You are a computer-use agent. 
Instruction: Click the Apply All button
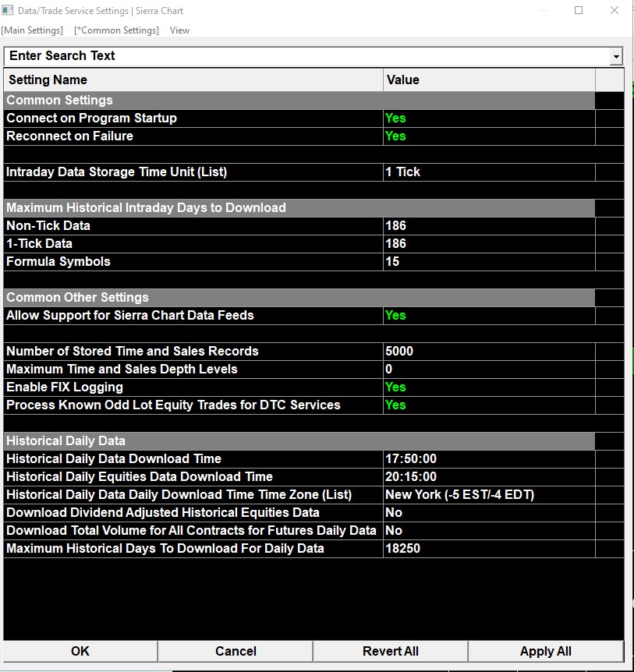coord(545,652)
